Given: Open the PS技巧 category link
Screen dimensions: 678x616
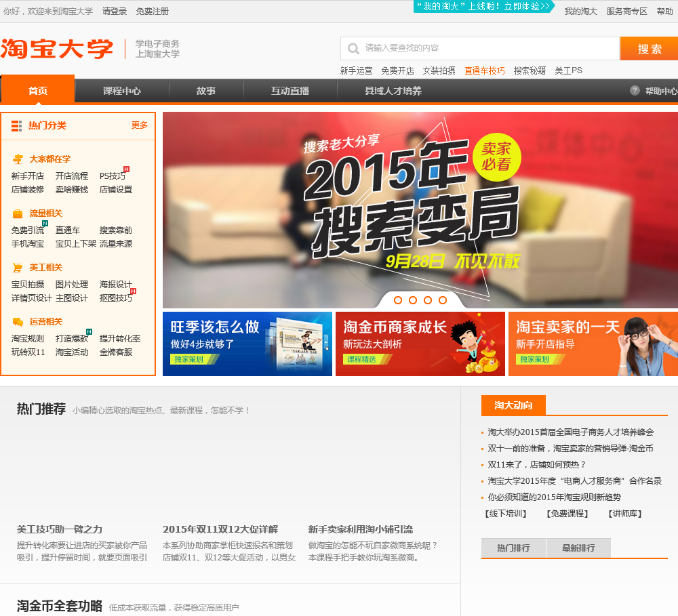Looking at the screenshot, I should 113,176.
